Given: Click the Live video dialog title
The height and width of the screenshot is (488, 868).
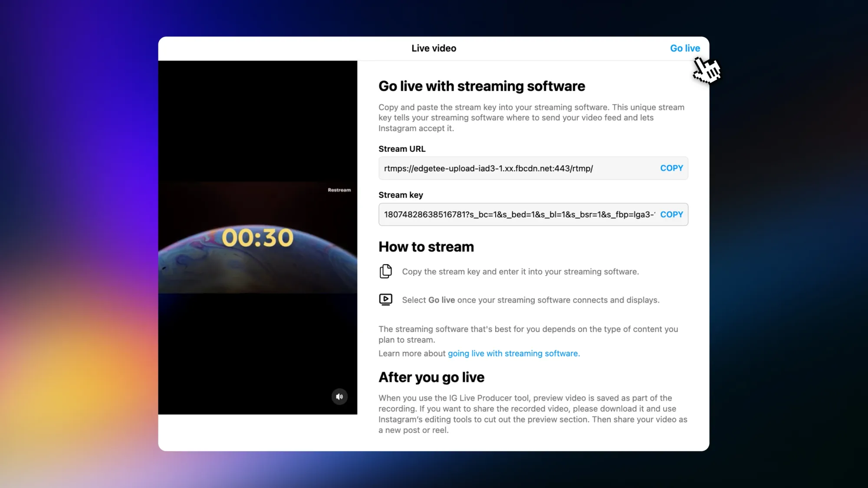Looking at the screenshot, I should pyautogui.click(x=434, y=48).
